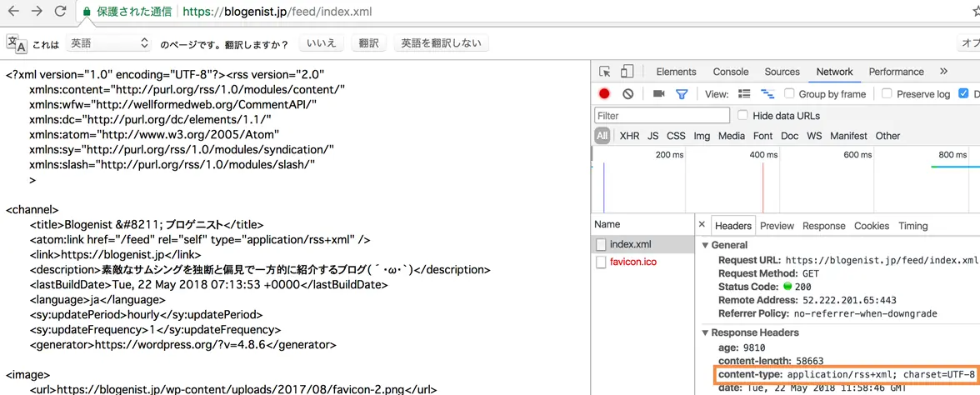Collapse the Response Headers section
The image size is (980, 395).
coord(706,333)
